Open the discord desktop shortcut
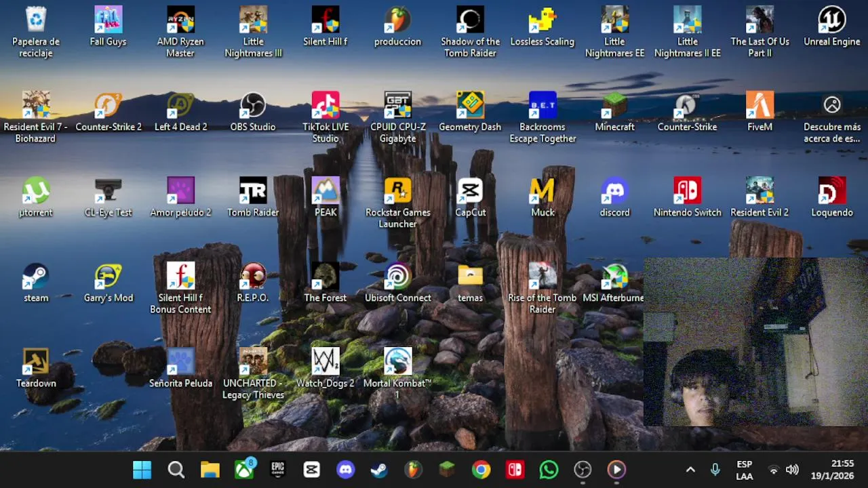 coord(614,197)
